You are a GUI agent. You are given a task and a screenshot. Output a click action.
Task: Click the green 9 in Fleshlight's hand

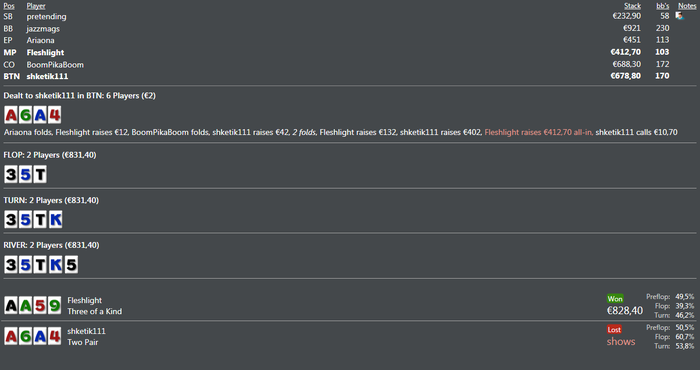click(x=54, y=306)
